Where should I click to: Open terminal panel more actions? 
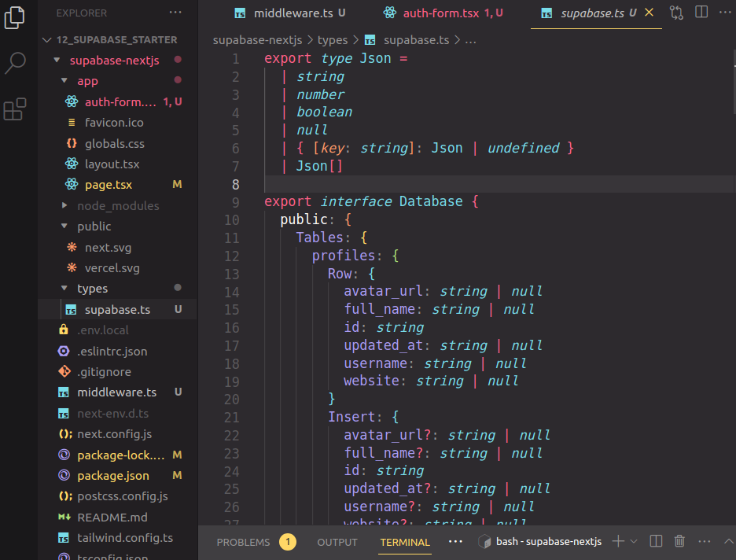(704, 541)
